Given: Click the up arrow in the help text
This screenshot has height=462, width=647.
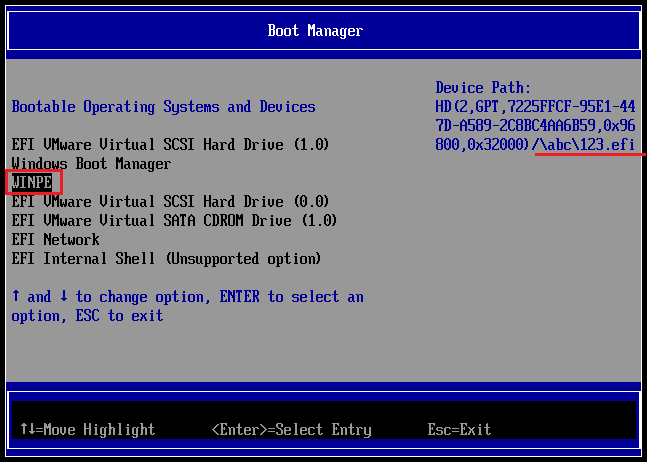Looking at the screenshot, I should (x=16, y=297).
